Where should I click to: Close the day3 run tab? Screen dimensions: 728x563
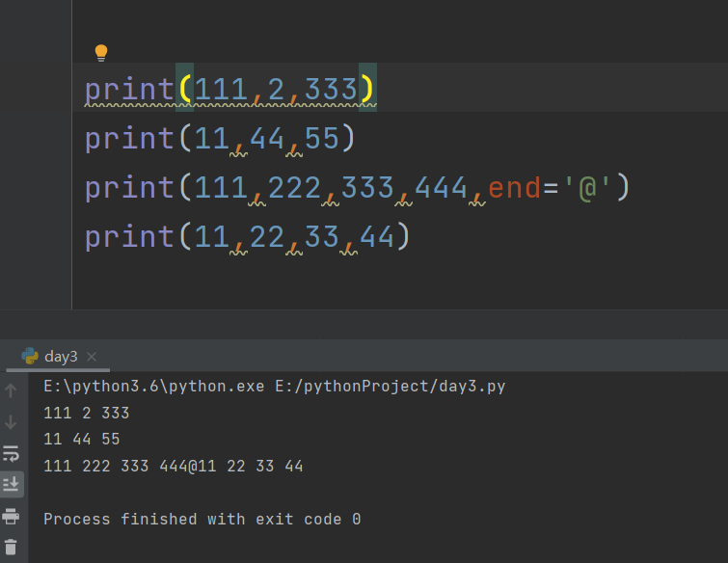click(x=92, y=357)
